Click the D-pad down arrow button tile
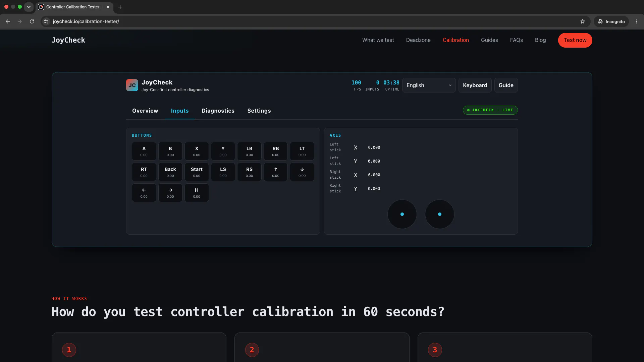 click(302, 172)
